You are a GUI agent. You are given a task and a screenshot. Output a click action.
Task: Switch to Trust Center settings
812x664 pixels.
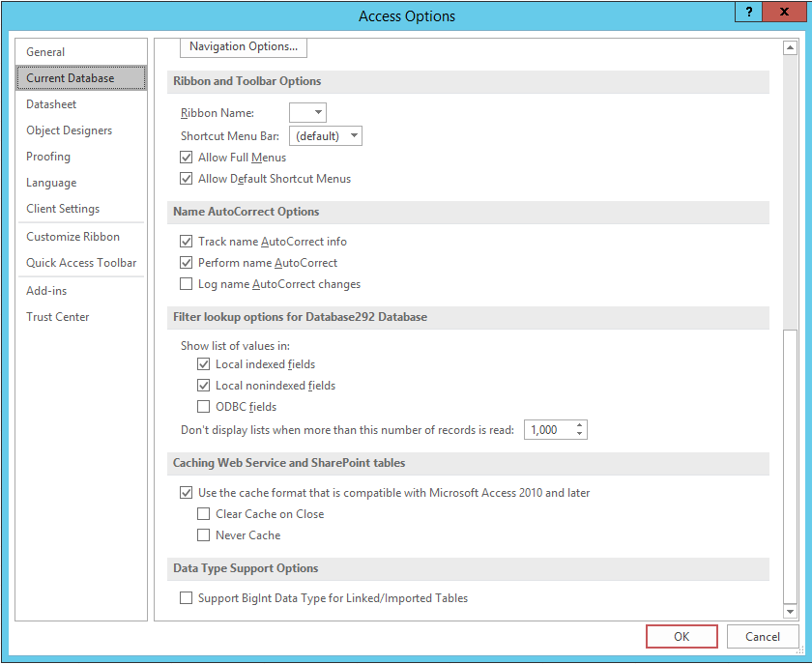tap(58, 317)
